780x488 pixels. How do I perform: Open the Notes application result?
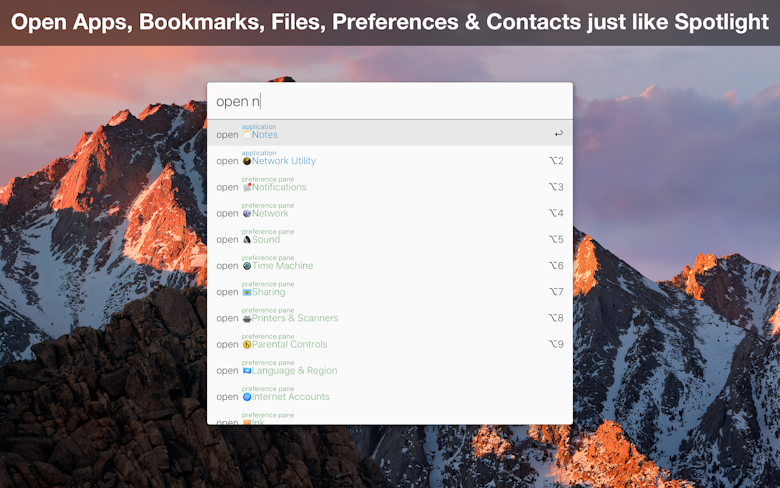(x=390, y=133)
